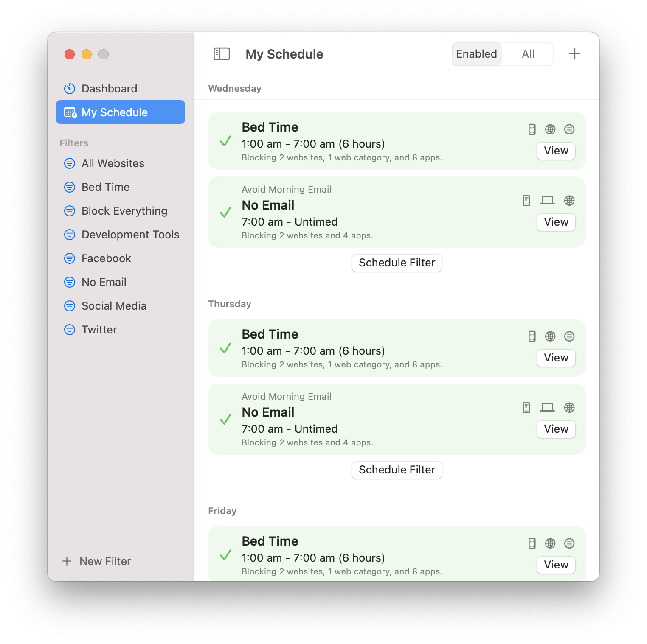Toggle the sidebar visibility icon

pos(221,54)
